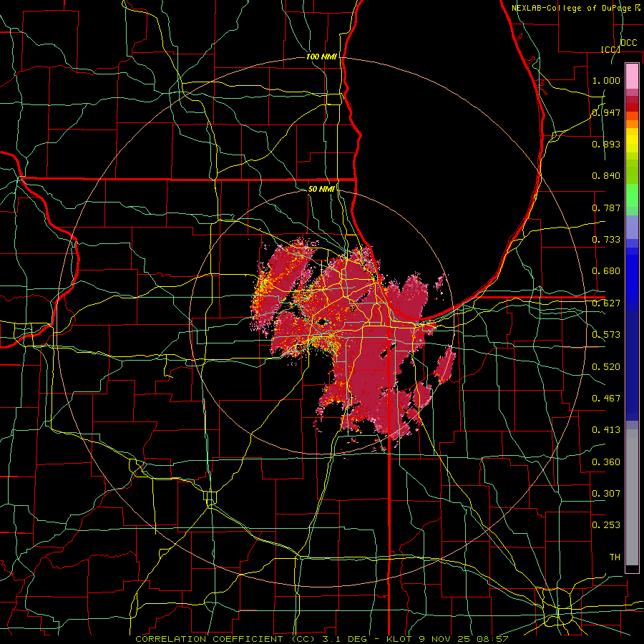The height and width of the screenshot is (644, 644).
Task: Click the DCC label above the legend
Action: pos(628,43)
